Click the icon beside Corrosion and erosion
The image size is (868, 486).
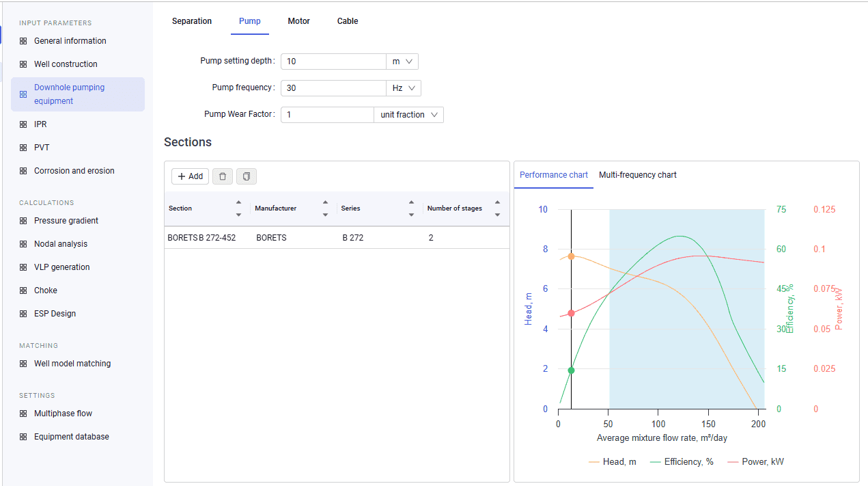click(x=23, y=171)
